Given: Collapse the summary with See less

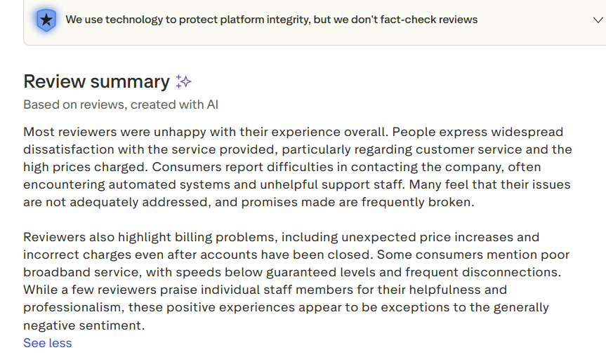Looking at the screenshot, I should click(x=48, y=343).
